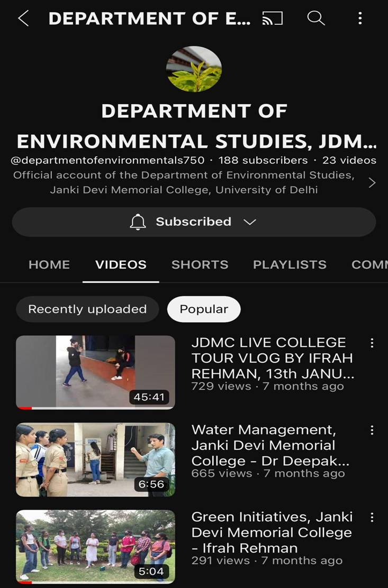Image resolution: width=388 pixels, height=588 pixels.
Task: Tap the search magnifier icon
Action: click(315, 19)
